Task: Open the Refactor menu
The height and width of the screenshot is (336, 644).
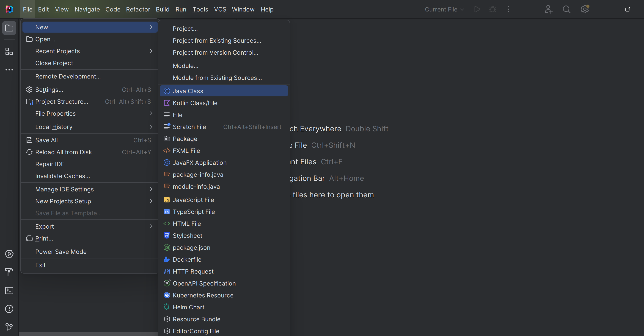Action: coord(138,9)
